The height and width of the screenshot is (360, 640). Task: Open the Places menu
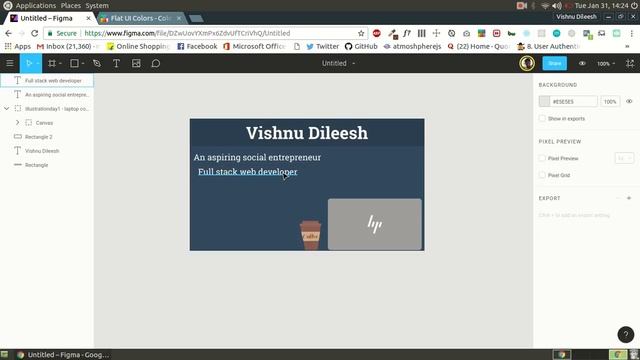(71, 6)
